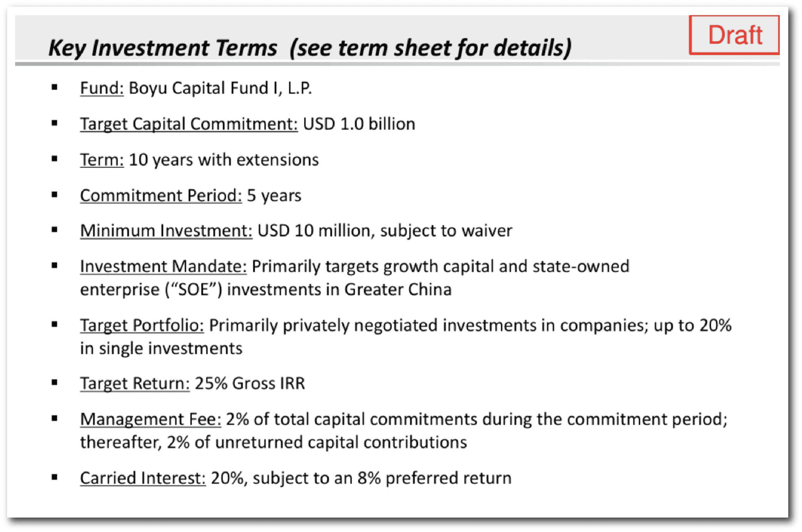This screenshot has height=532, width=802.
Task: Select the Investment Mandate label
Action: [163, 266]
